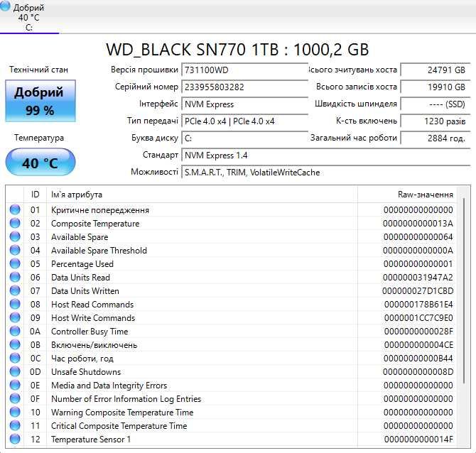The image size is (476, 453).
Task: Click the Host Read Commands attribute name
Action: pyautogui.click(x=92, y=305)
